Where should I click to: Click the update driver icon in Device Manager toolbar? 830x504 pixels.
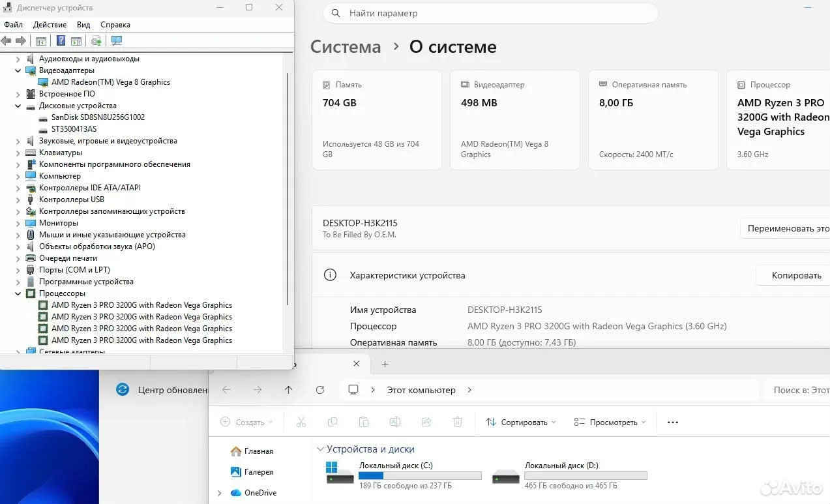96,40
